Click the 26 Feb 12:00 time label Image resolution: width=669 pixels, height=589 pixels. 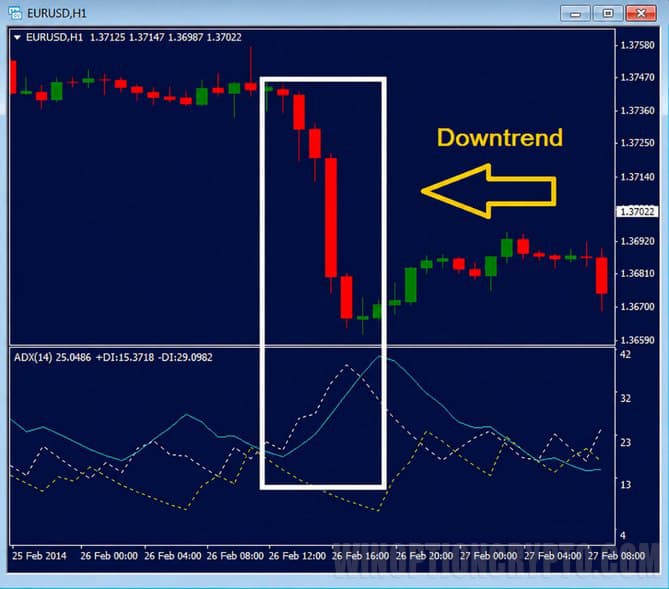(x=297, y=556)
